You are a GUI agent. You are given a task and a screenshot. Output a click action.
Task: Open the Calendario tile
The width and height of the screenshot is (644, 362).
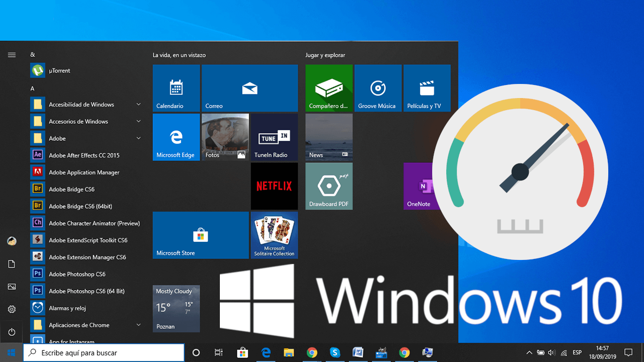click(x=176, y=88)
